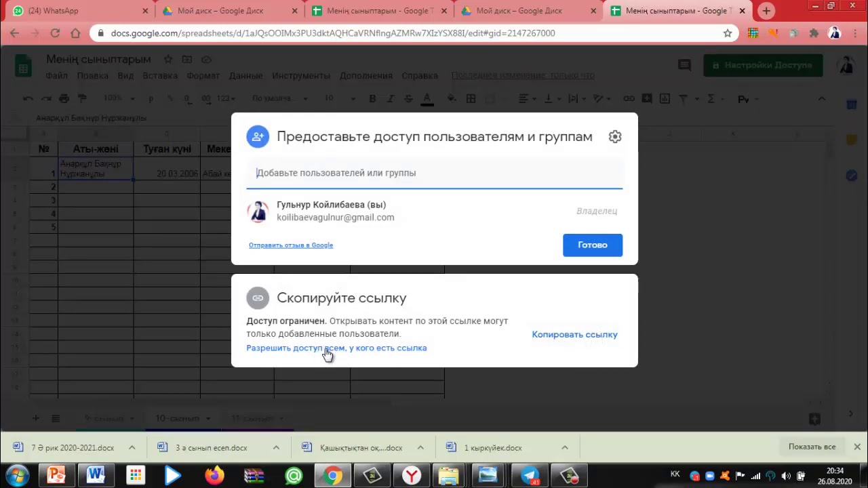Open the comments history icon in Sheets
This screenshot has width=868, height=488.
pos(684,65)
